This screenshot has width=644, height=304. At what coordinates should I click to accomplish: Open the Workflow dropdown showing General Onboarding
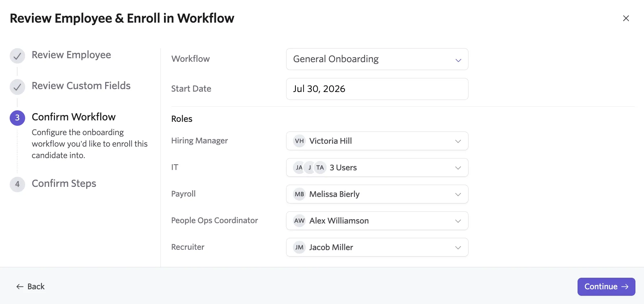click(x=377, y=59)
